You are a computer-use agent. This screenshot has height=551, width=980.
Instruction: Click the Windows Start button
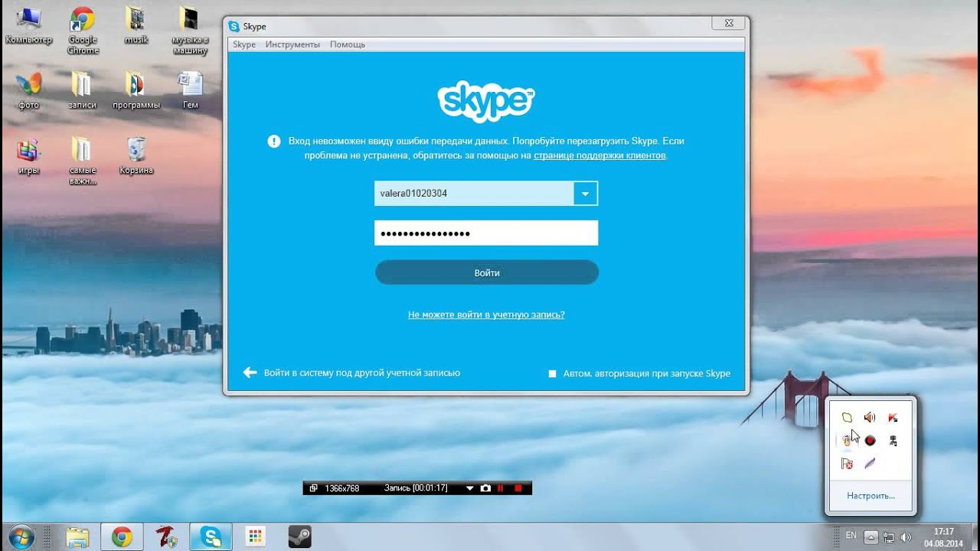pos(21,537)
